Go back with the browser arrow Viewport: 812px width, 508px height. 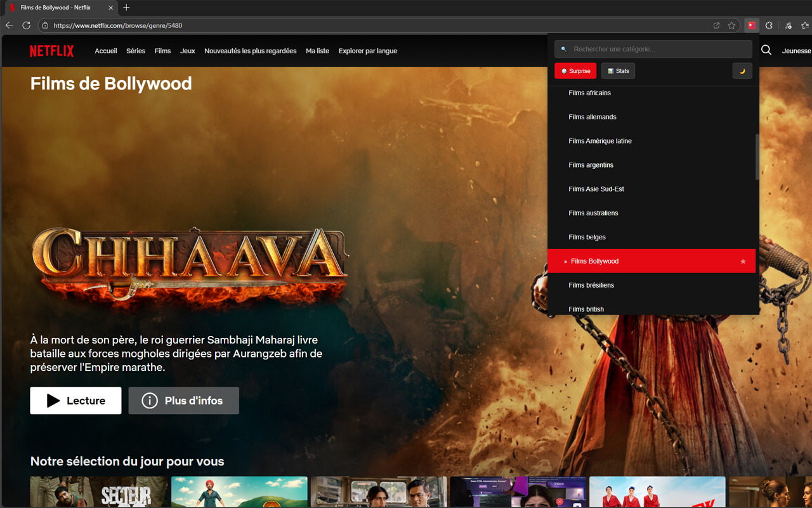click(10, 25)
